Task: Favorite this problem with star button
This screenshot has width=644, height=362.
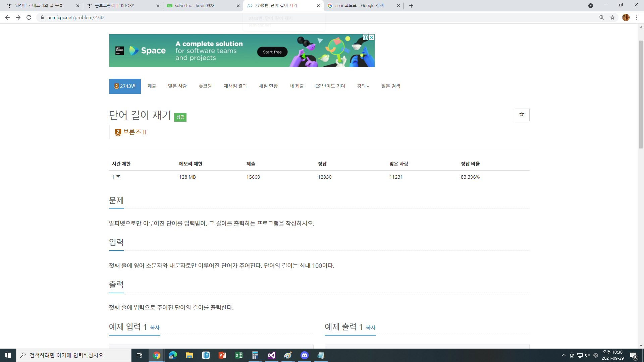Action: [522, 115]
